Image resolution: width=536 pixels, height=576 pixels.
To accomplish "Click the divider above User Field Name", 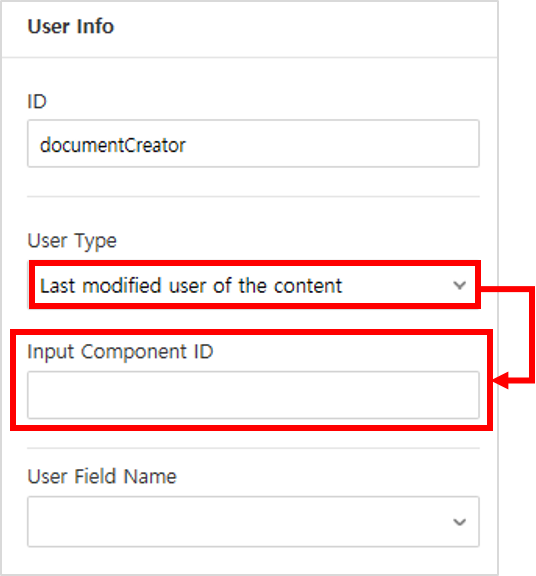I will [253, 448].
